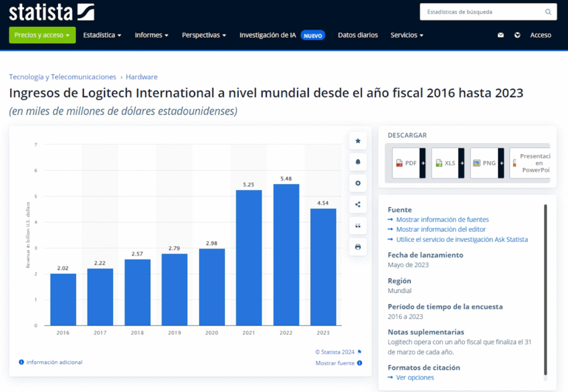The width and height of the screenshot is (568, 392).
Task: Open the mail envelope icon
Action: tap(501, 35)
